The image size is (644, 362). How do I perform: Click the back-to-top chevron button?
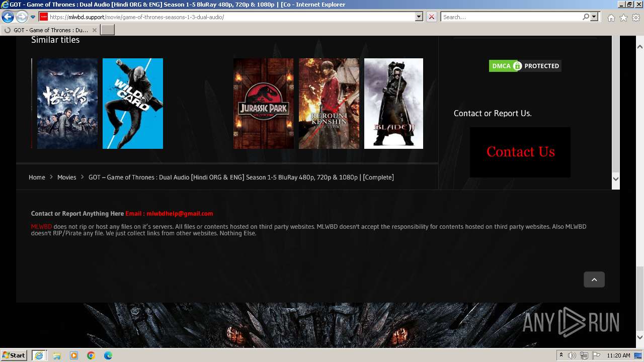click(594, 280)
